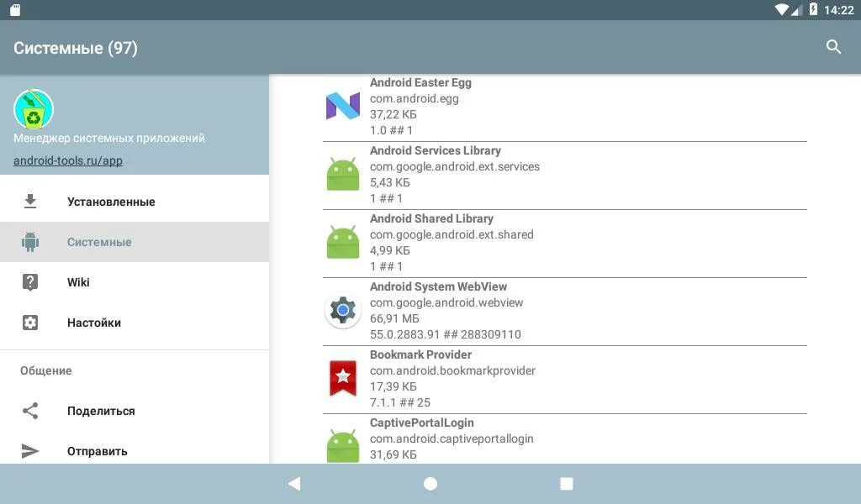Open the Установленные menu item

point(135,202)
